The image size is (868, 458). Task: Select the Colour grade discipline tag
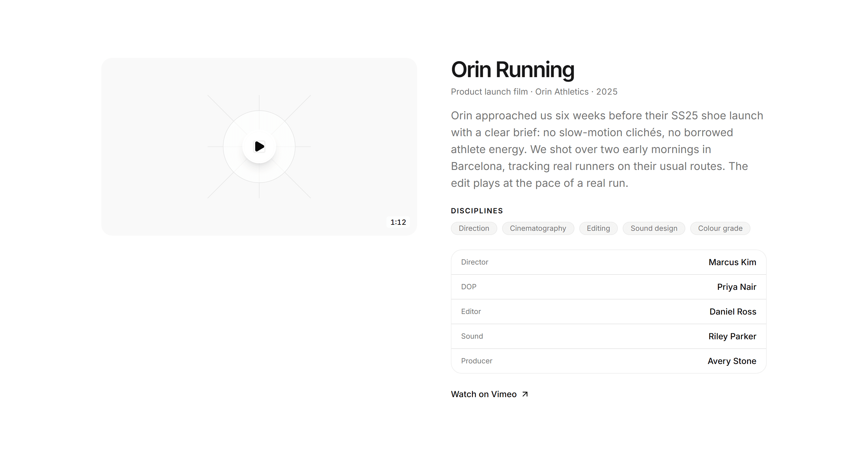click(x=720, y=228)
